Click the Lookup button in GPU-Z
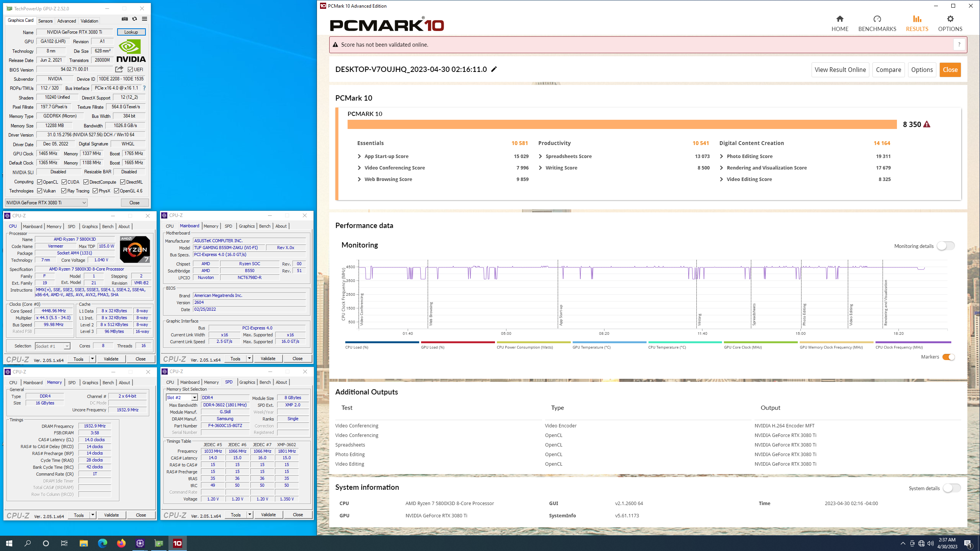980x551 pixels. (x=131, y=32)
